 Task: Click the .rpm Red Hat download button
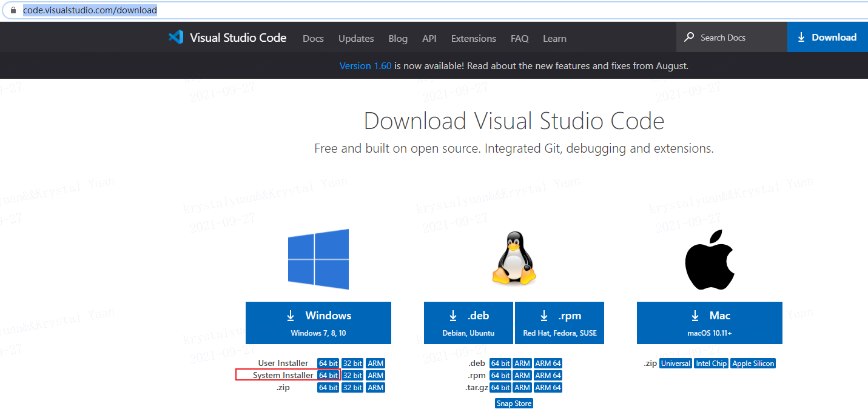(559, 323)
